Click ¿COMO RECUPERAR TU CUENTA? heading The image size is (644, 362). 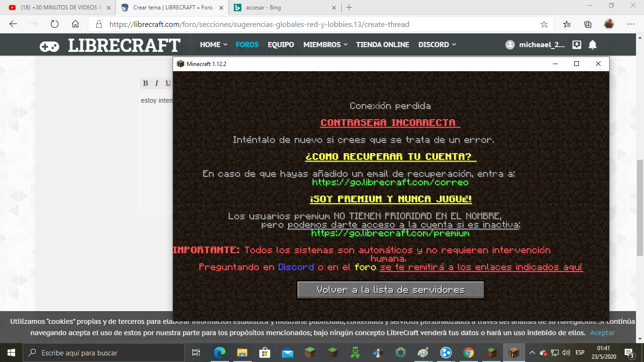[x=391, y=156]
